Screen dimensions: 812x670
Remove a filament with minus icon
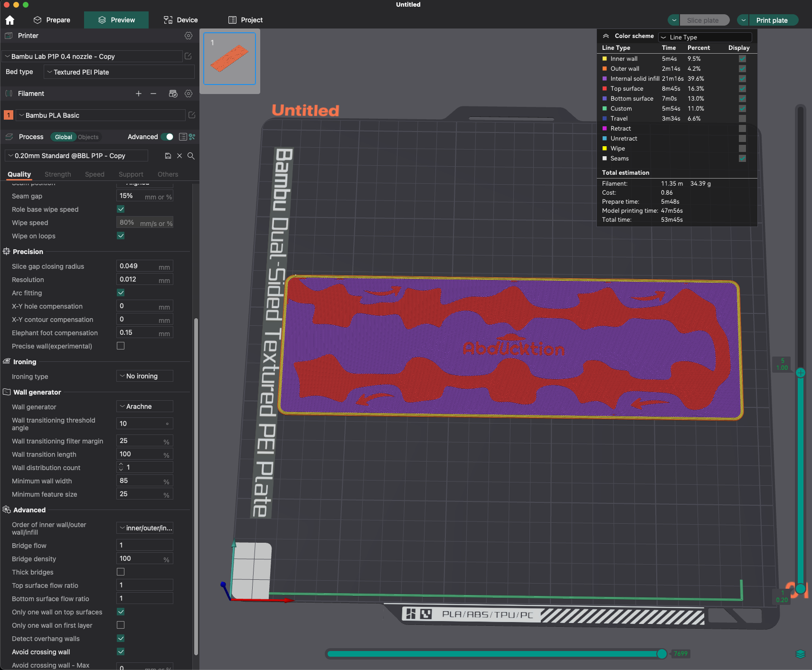coord(153,94)
